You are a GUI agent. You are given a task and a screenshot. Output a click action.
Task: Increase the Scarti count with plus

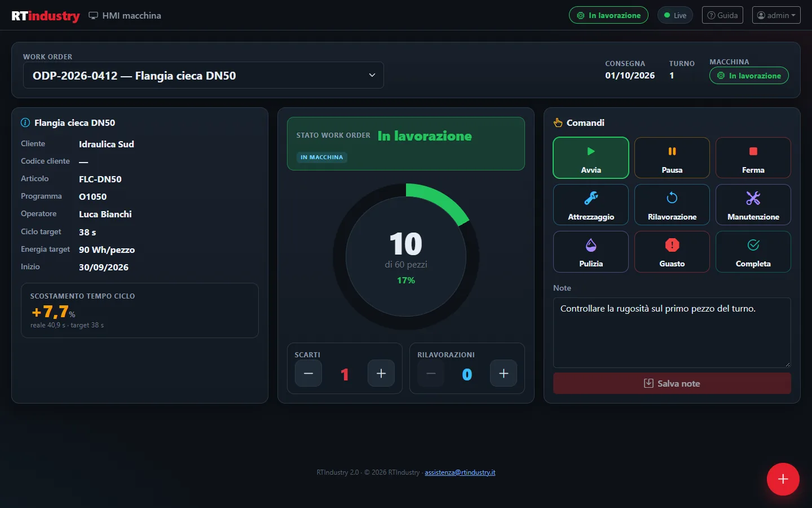(x=381, y=373)
